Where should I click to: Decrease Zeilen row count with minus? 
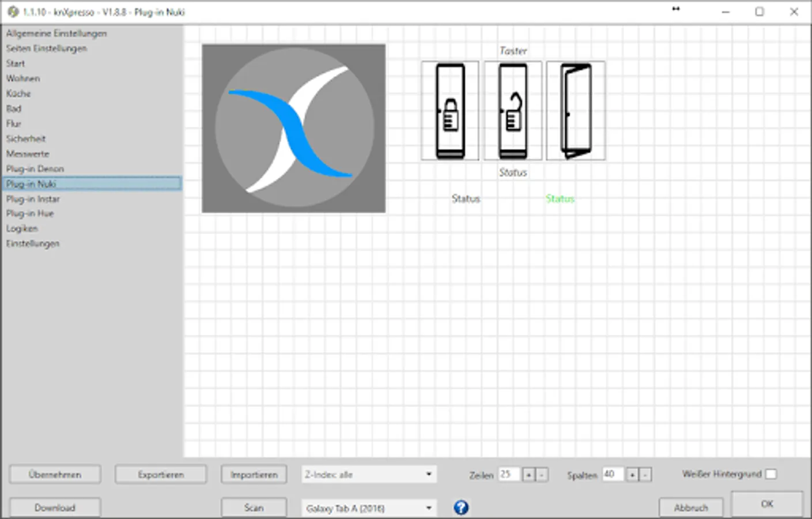click(542, 475)
